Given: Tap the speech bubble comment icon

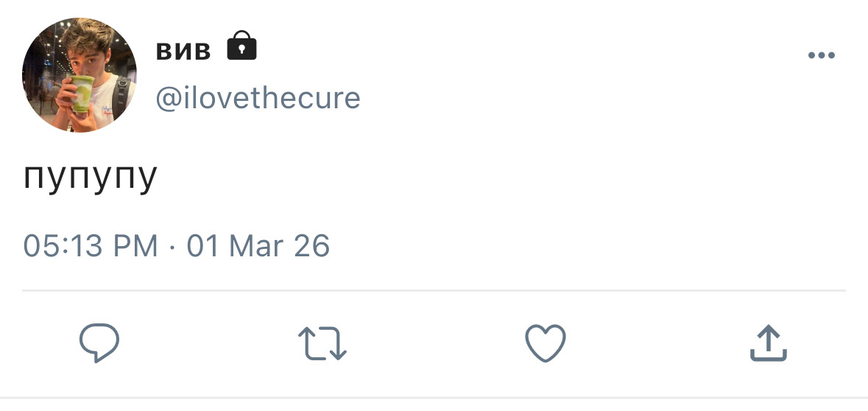Looking at the screenshot, I should click(99, 344).
